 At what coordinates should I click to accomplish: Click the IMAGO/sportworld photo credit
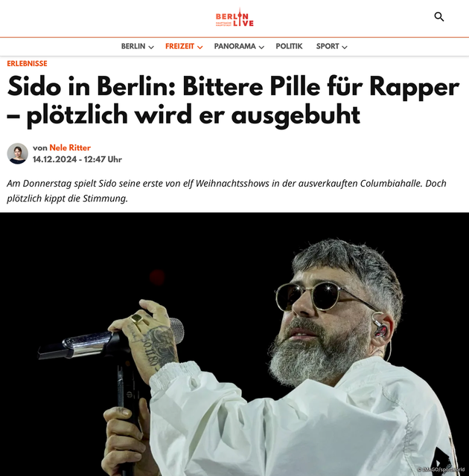click(441, 469)
